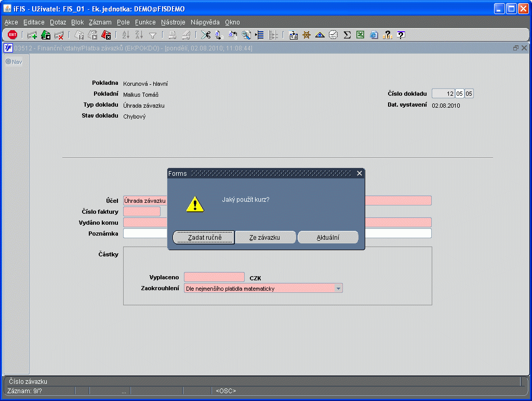Select the Aktuální exchange rate button
The image size is (532, 401).
[x=328, y=237]
